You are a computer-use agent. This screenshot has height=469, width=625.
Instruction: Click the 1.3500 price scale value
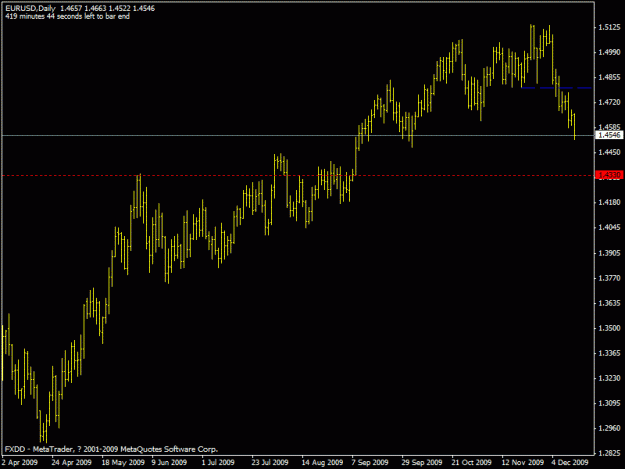point(610,328)
